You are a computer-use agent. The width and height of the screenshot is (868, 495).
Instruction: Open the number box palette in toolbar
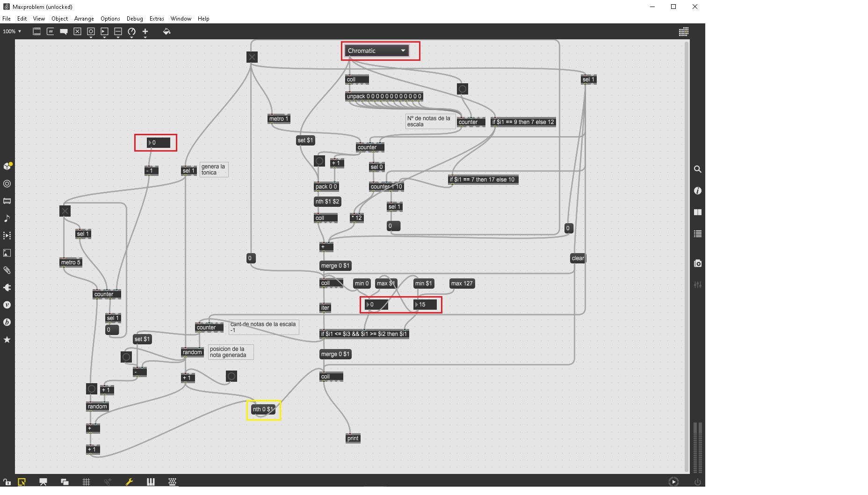tap(104, 31)
